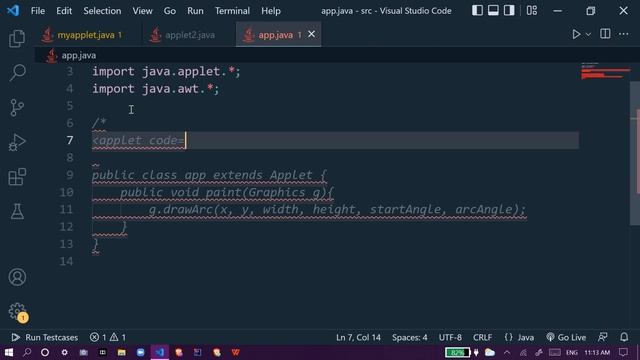Toggle the primary side bar layout
640x360 pixels.
(x=477, y=11)
